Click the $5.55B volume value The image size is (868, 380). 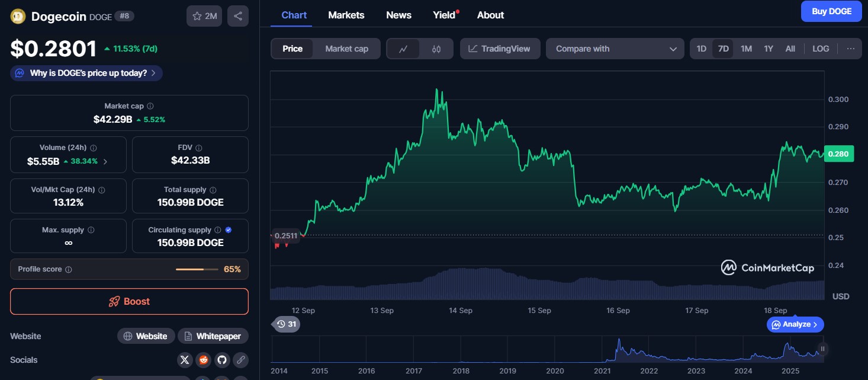point(43,161)
